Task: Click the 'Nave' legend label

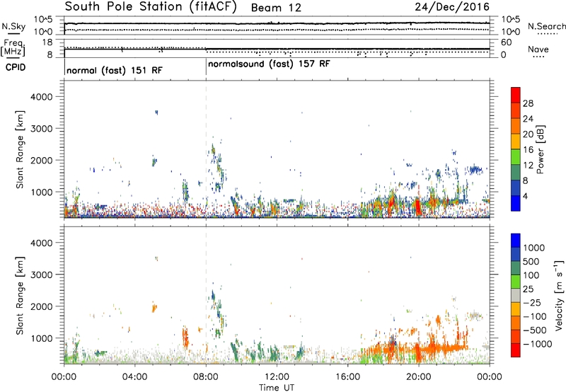Action: point(538,50)
